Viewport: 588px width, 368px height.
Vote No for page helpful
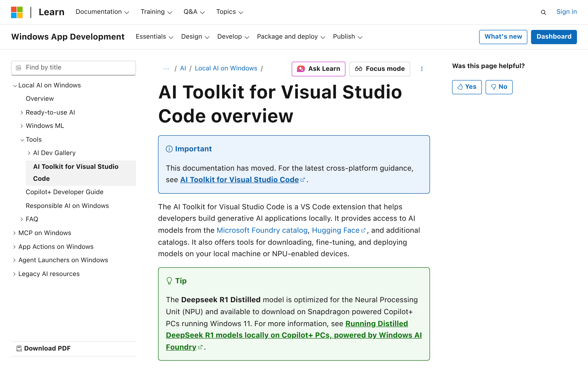pos(499,87)
